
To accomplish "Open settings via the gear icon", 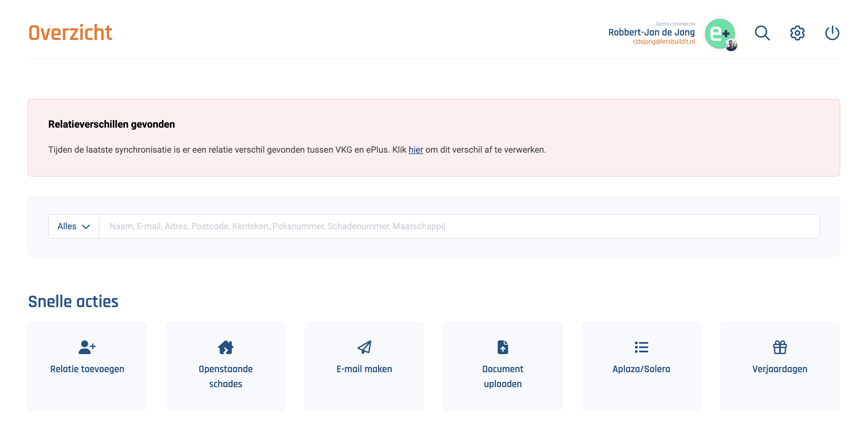I will tap(797, 33).
